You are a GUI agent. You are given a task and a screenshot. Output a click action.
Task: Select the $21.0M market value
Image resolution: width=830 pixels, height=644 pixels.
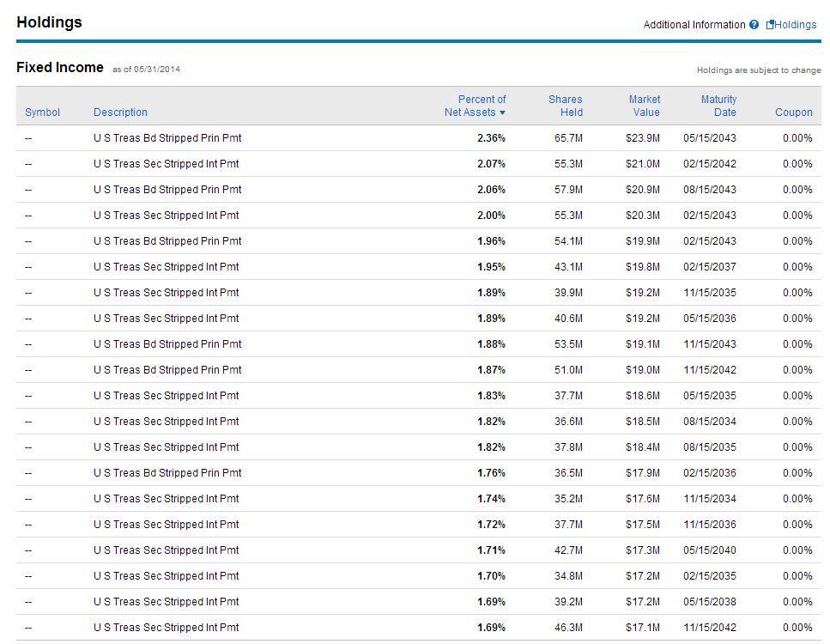click(x=643, y=164)
